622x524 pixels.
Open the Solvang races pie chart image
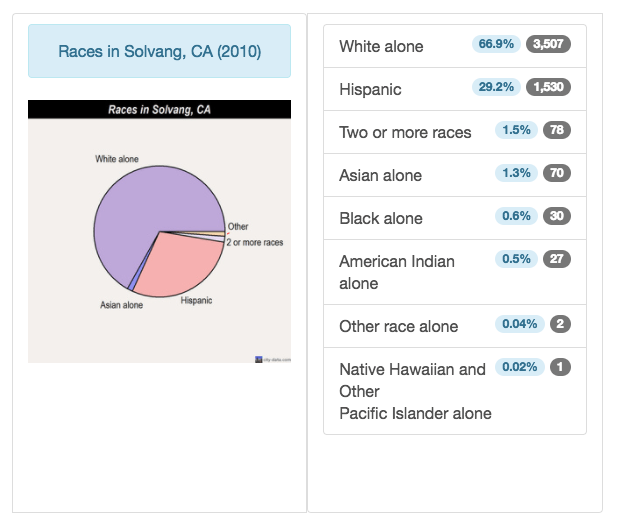pos(159,231)
